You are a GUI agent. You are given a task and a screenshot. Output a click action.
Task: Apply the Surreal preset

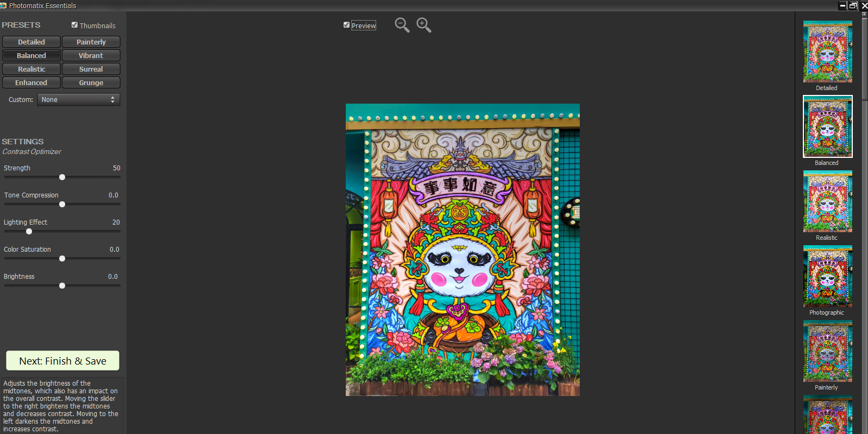[91, 69]
